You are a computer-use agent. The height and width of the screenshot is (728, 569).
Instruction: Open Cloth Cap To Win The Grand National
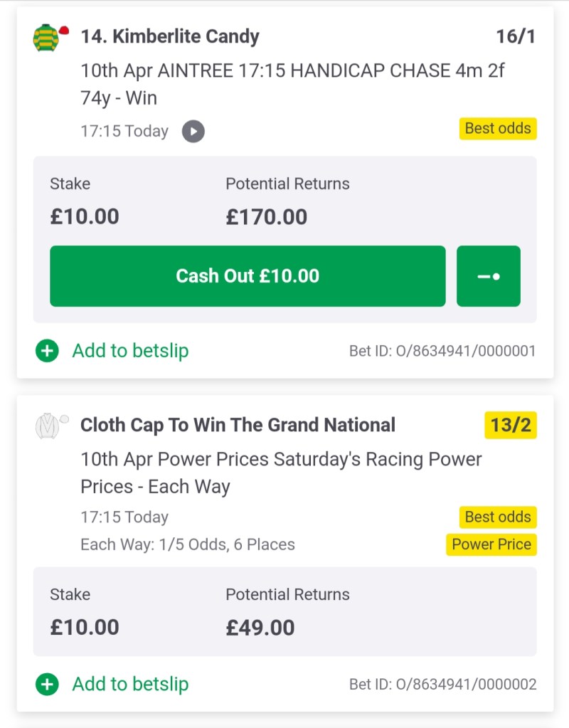(x=238, y=426)
